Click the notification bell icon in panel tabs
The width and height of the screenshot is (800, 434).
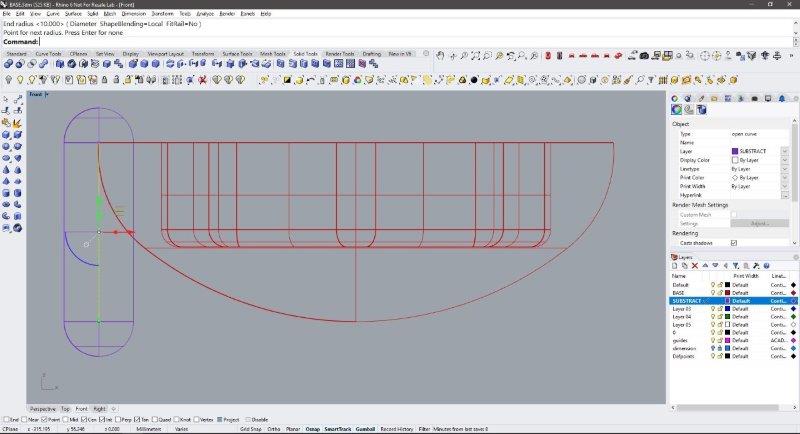782,98
